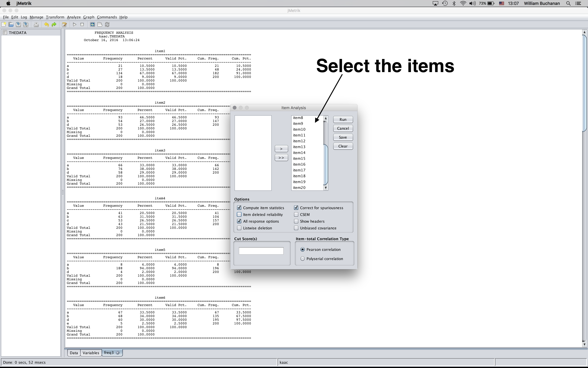Enable the CSEM checkbox
Image resolution: width=588 pixels, height=368 pixels.
(x=296, y=214)
